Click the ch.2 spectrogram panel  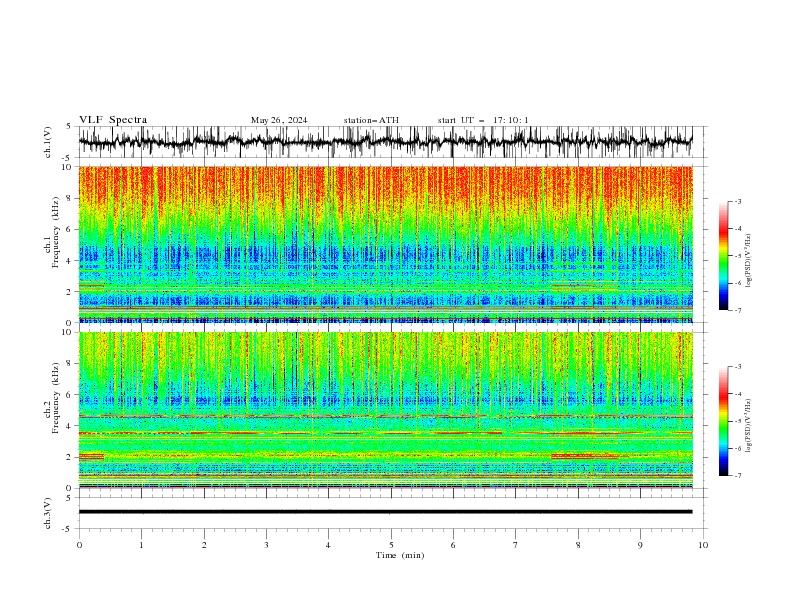click(385, 410)
